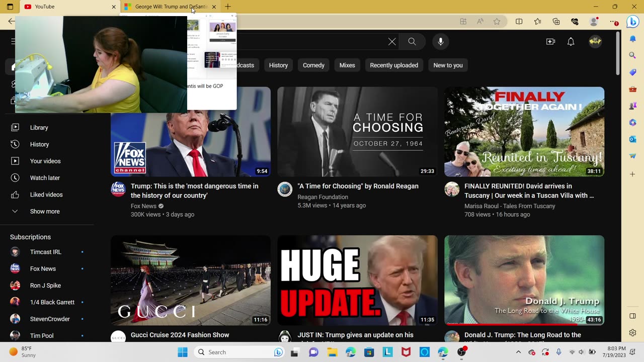Open Edge Settings and more menu
644x362 pixels.
[613, 22]
